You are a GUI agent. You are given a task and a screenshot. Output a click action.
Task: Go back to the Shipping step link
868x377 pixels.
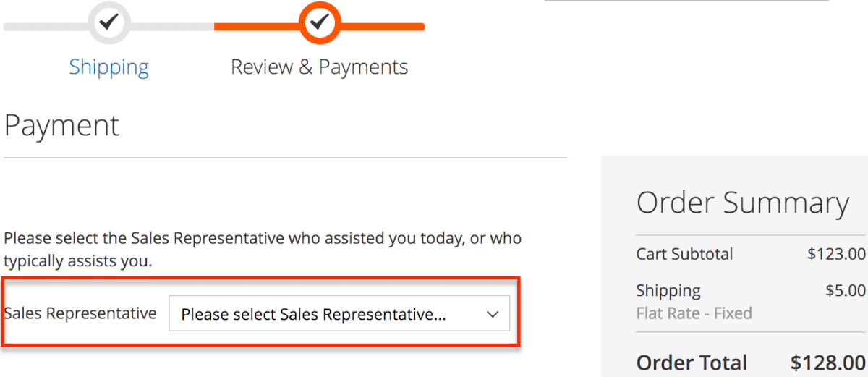[x=109, y=67]
